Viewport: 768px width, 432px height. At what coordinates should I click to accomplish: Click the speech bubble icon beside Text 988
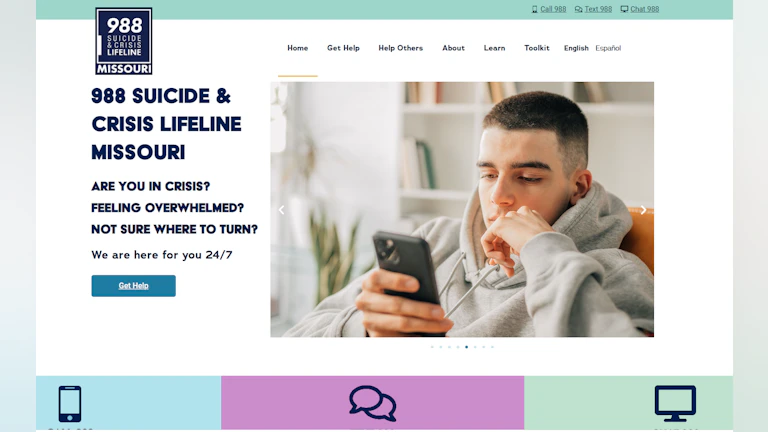pos(578,9)
